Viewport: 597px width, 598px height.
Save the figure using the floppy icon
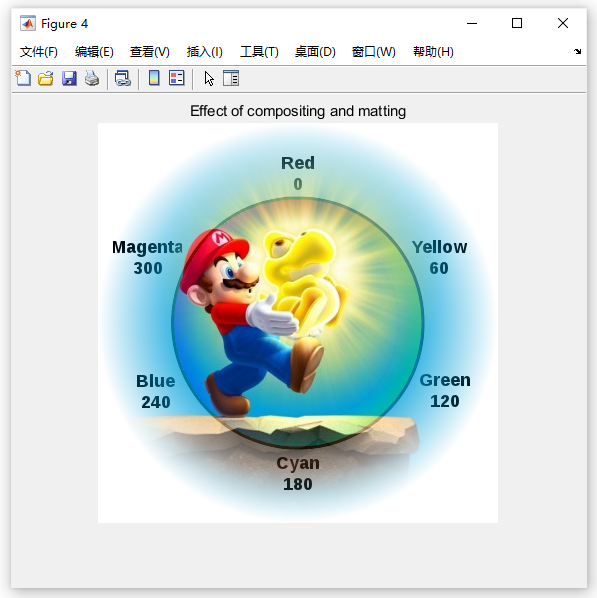click(x=69, y=78)
